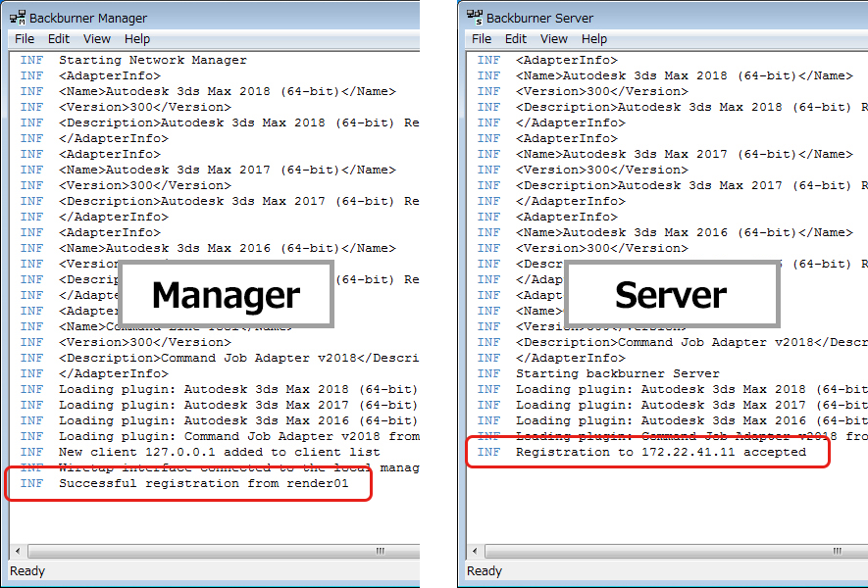Open the View menu in Backburner Server
This screenshot has width=868, height=588.
click(554, 39)
